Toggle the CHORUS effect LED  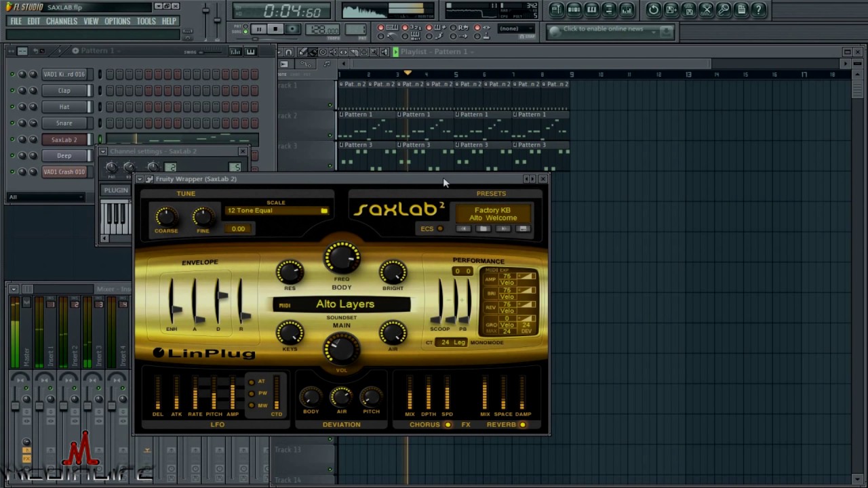[x=448, y=425]
